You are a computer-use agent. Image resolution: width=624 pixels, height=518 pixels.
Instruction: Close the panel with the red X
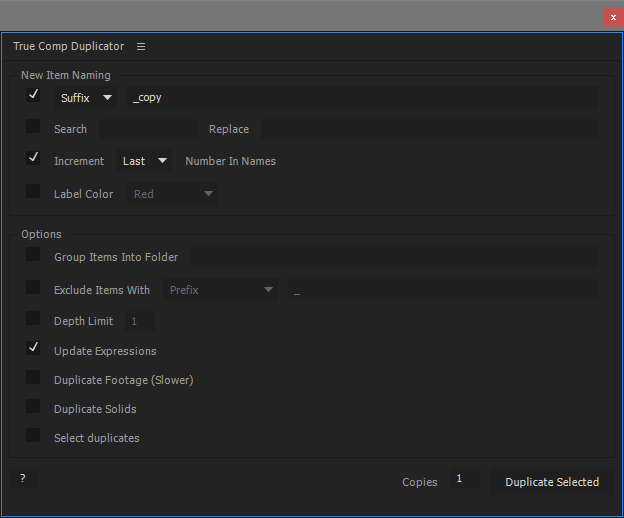[613, 18]
